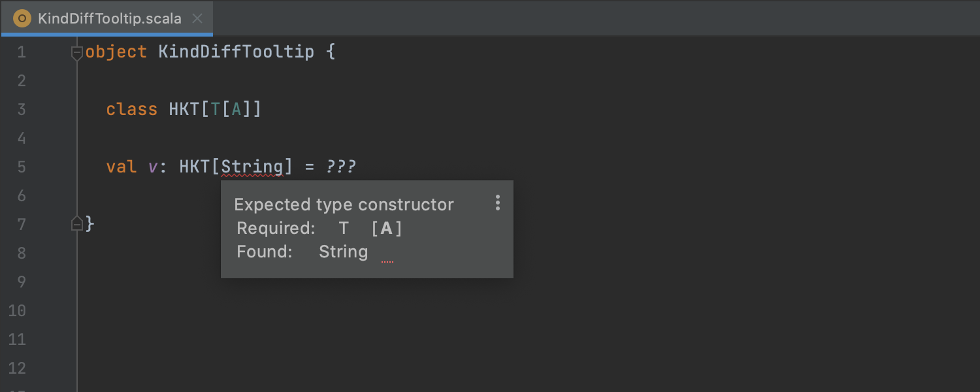
Task: Click the 'val' keyword on line 5
Action: pos(122,167)
